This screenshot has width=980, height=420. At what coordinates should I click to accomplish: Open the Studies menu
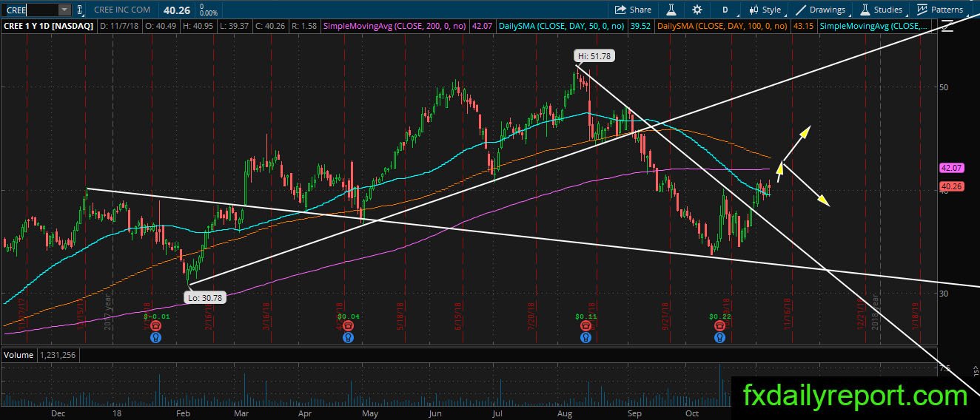881,10
